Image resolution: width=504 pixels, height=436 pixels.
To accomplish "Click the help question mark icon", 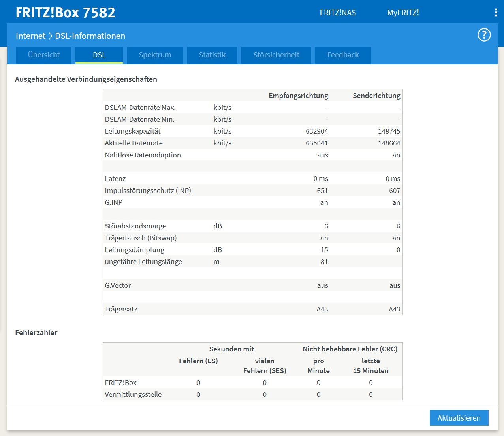I will pyautogui.click(x=484, y=35).
